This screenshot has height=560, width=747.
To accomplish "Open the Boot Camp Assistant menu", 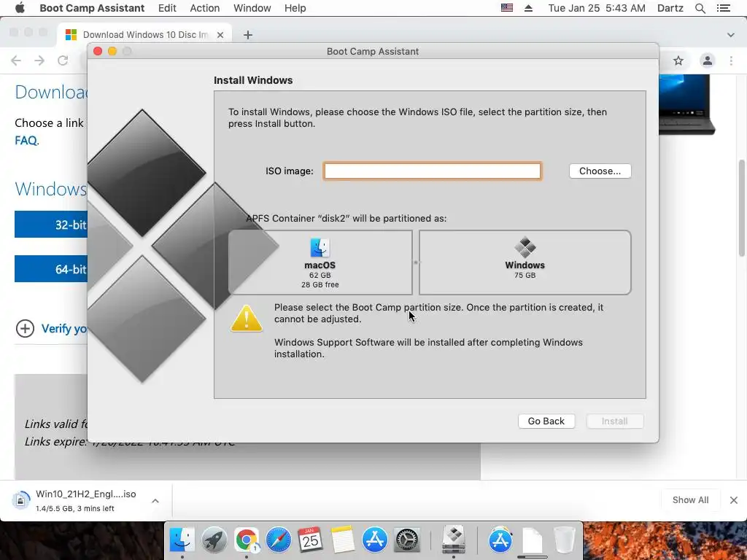I will coord(92,8).
